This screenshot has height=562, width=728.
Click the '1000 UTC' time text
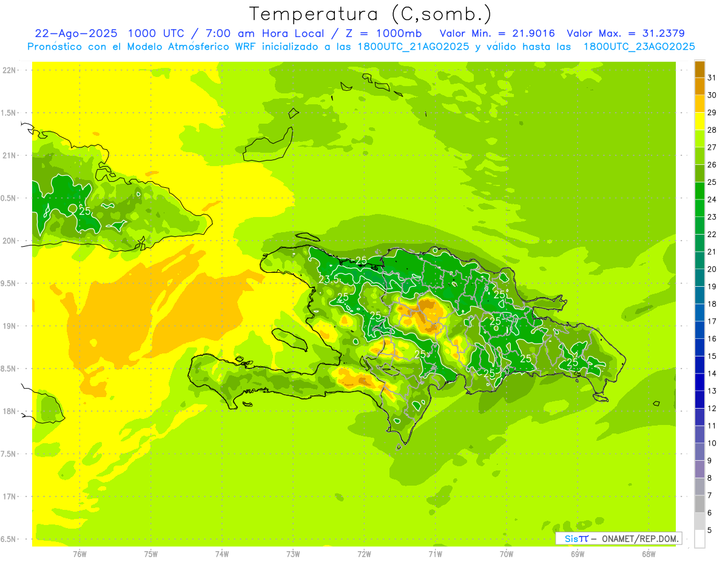click(x=157, y=33)
